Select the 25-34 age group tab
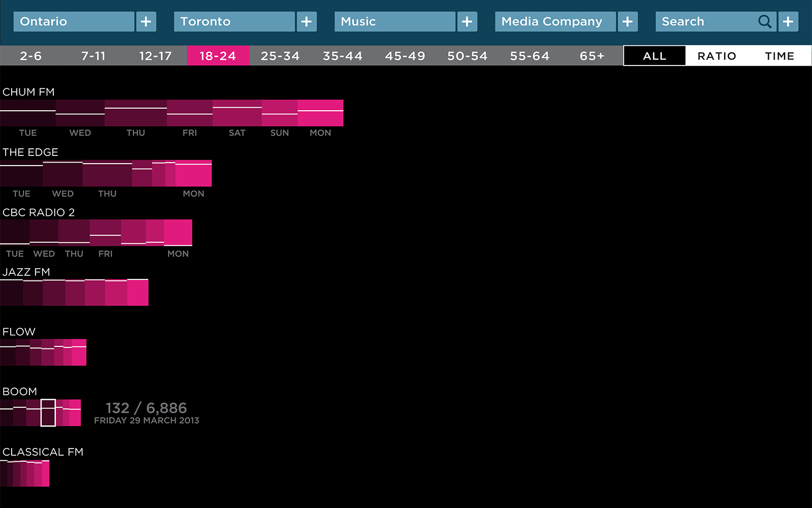The height and width of the screenshot is (508, 812). [x=280, y=56]
